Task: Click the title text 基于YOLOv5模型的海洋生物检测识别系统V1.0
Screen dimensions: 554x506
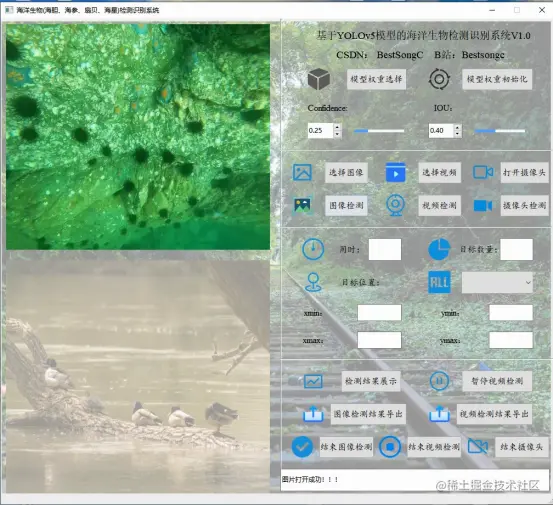Action: (x=423, y=35)
